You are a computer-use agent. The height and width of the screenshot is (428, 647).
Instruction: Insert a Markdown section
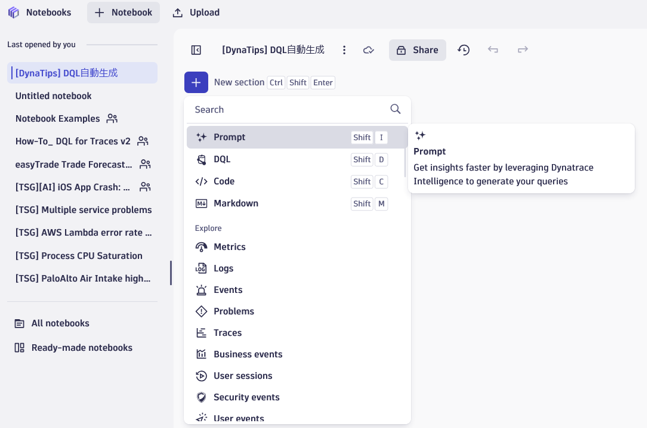click(295, 203)
